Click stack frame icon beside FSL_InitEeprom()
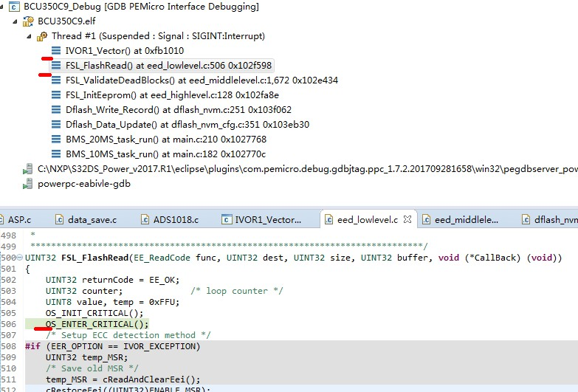The image size is (578, 392). click(x=56, y=94)
